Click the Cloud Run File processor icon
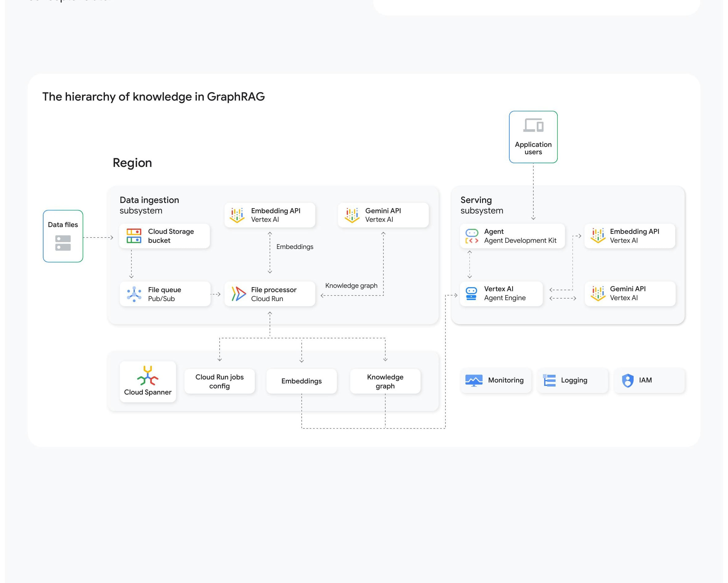This screenshot has height=583, width=728. (x=239, y=294)
